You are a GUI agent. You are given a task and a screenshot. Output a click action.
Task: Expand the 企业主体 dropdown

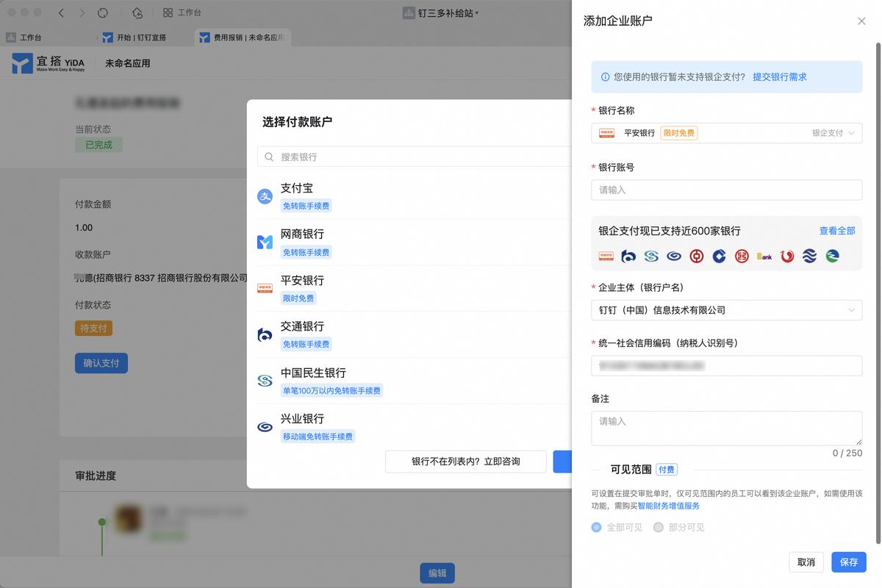(726, 310)
